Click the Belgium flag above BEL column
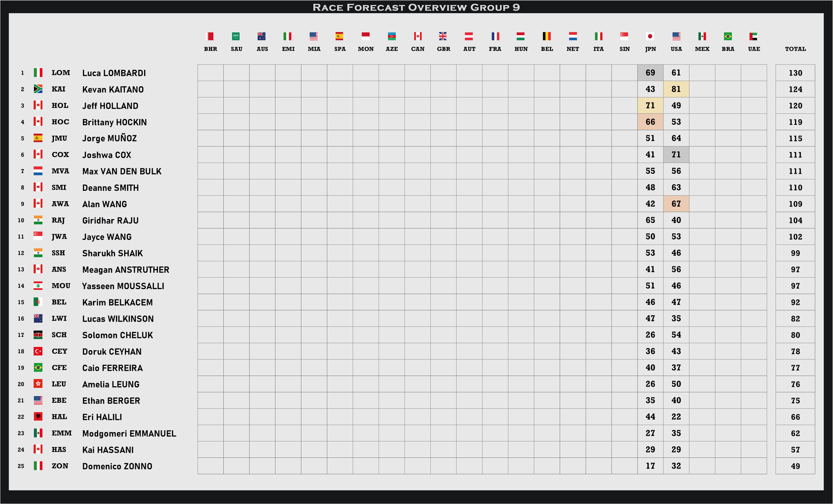Image resolution: width=833 pixels, height=504 pixels. click(546, 36)
